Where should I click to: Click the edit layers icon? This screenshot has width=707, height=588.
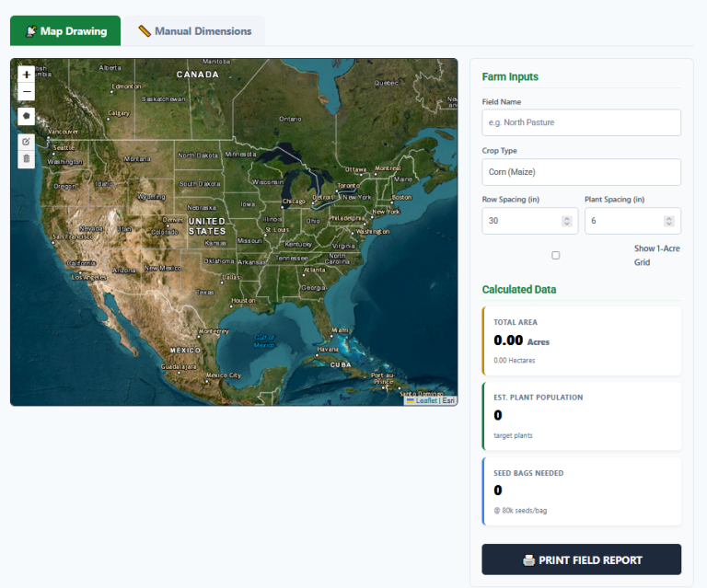(26, 142)
